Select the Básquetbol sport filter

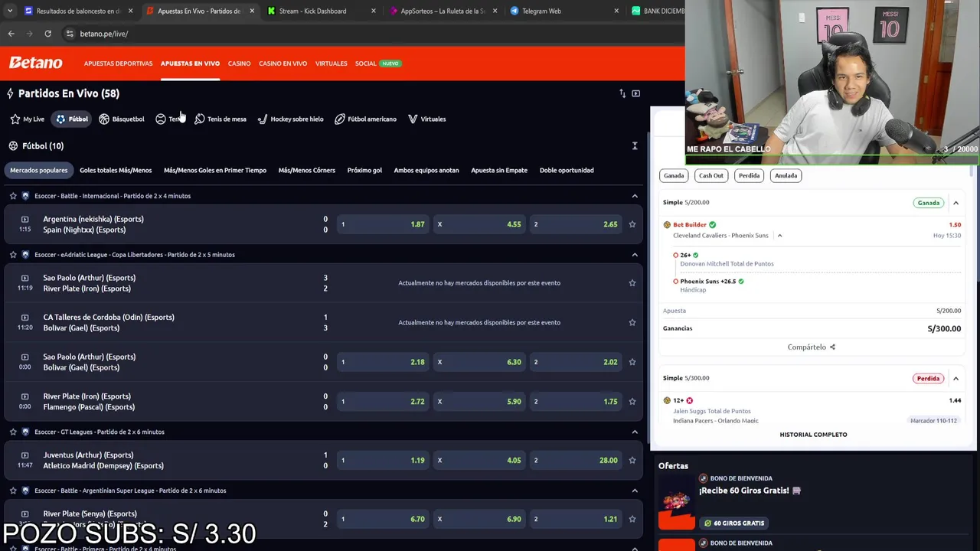point(122,119)
